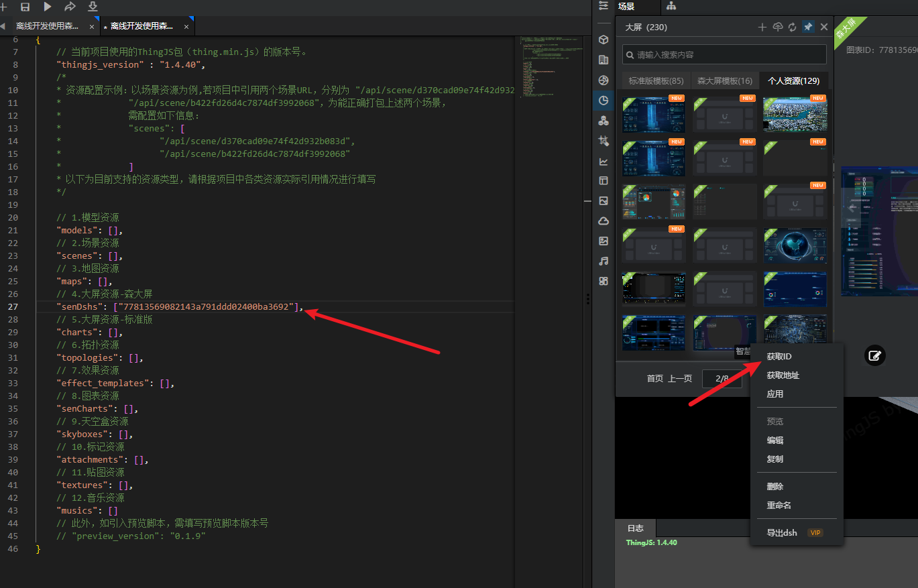The image size is (918, 588).
Task: Open the music note icon in the sidebar
Action: click(604, 261)
